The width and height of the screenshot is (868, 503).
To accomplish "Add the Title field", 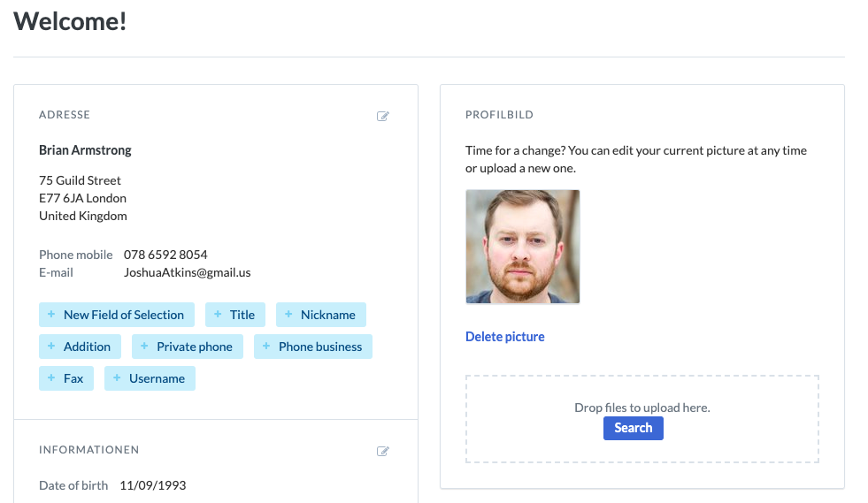I will point(235,315).
